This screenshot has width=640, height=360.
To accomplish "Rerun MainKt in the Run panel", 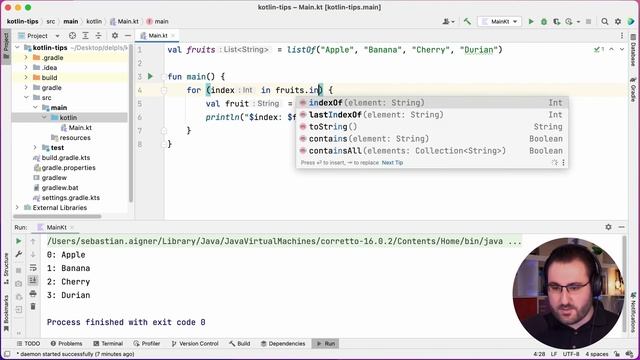I will point(18,241).
